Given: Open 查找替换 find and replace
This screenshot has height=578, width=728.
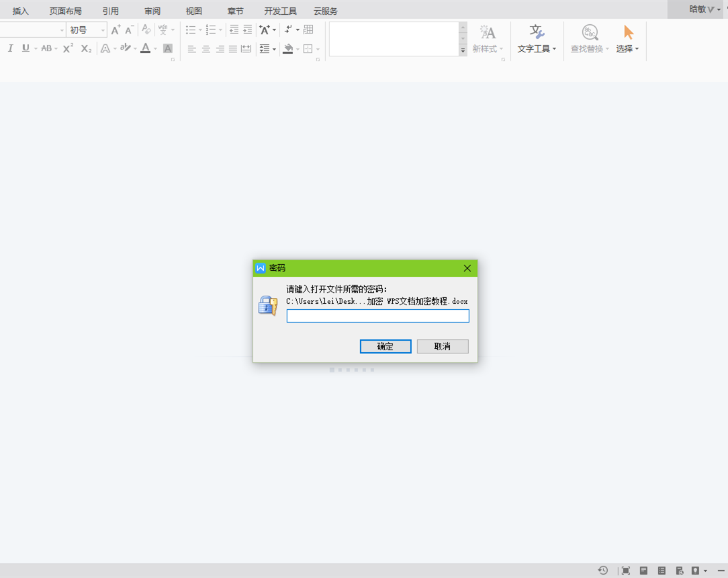Looking at the screenshot, I should coord(590,39).
